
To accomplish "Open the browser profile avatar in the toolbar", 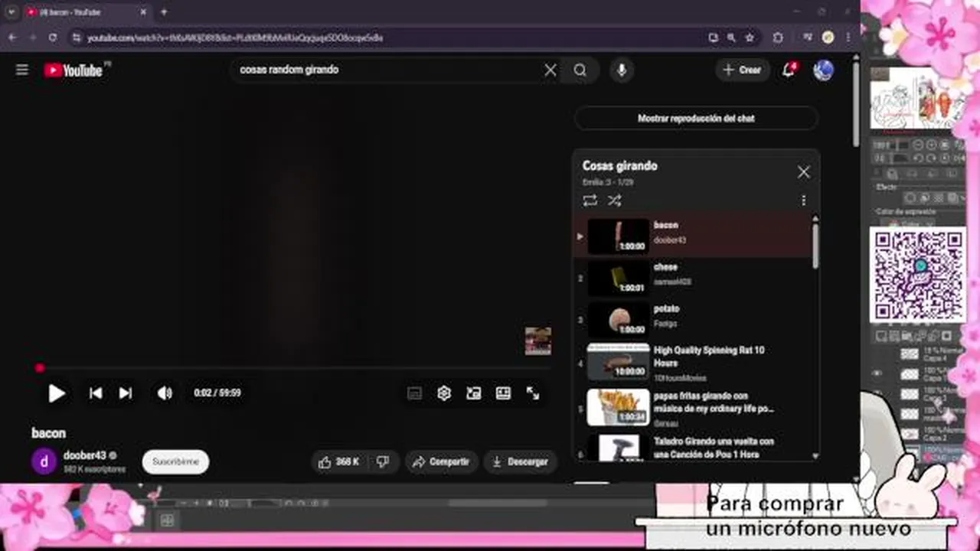I will tap(828, 37).
